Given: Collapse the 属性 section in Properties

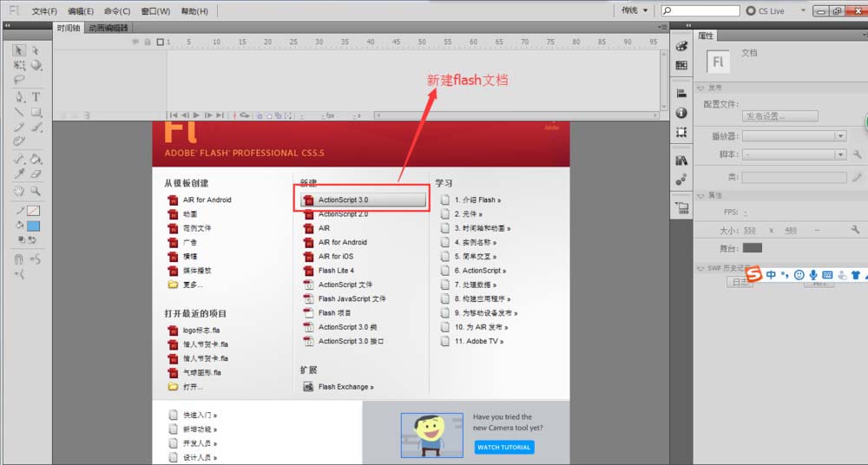Looking at the screenshot, I should click(700, 196).
